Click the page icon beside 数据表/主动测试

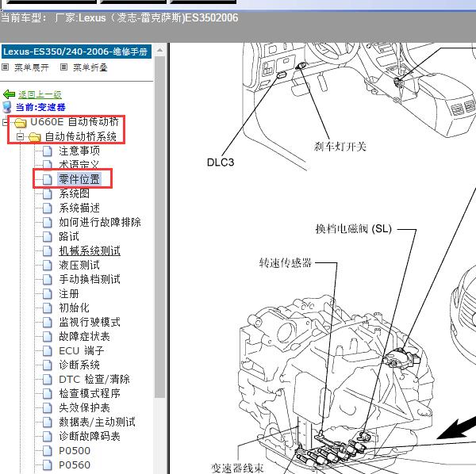tap(48, 422)
